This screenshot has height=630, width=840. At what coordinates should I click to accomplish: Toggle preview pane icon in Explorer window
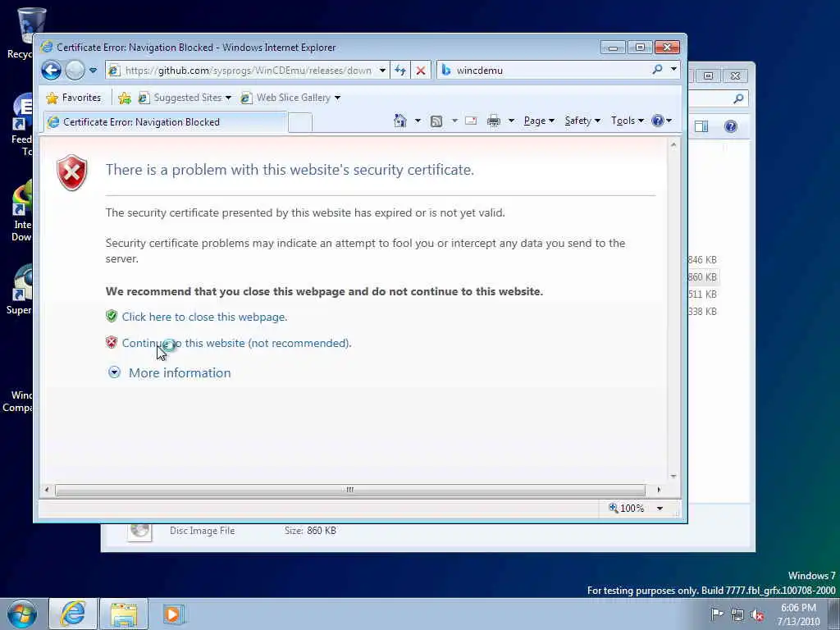coord(701,126)
